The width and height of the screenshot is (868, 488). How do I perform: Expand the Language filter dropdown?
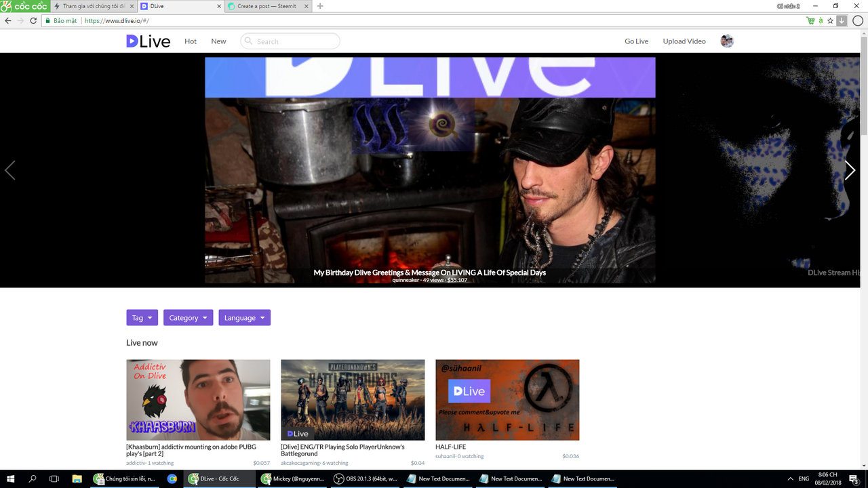pyautogui.click(x=244, y=317)
